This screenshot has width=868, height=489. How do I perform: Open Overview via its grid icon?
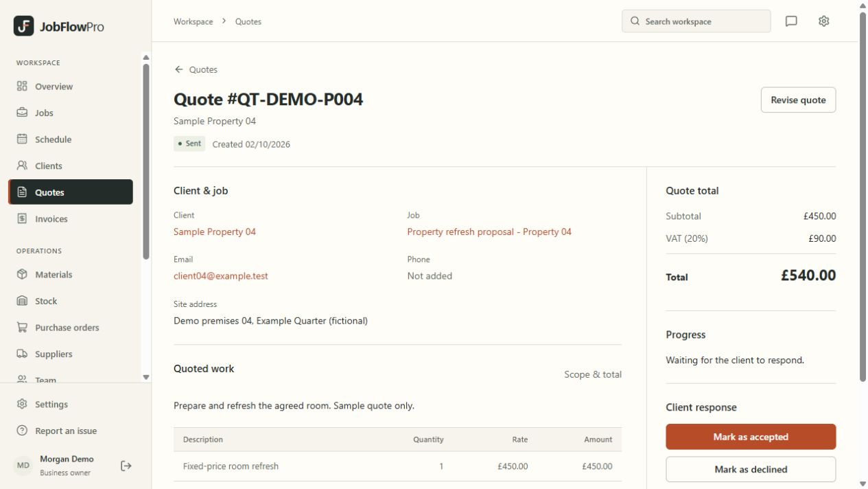tap(22, 87)
